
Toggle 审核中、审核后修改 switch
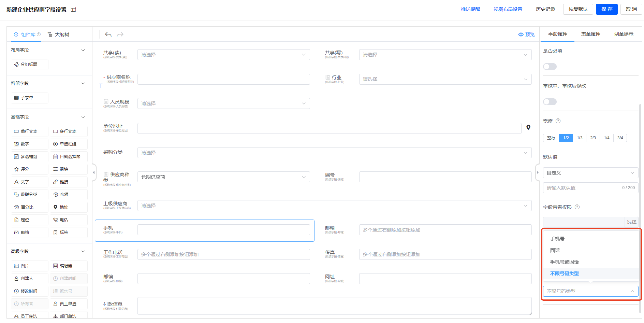[550, 102]
